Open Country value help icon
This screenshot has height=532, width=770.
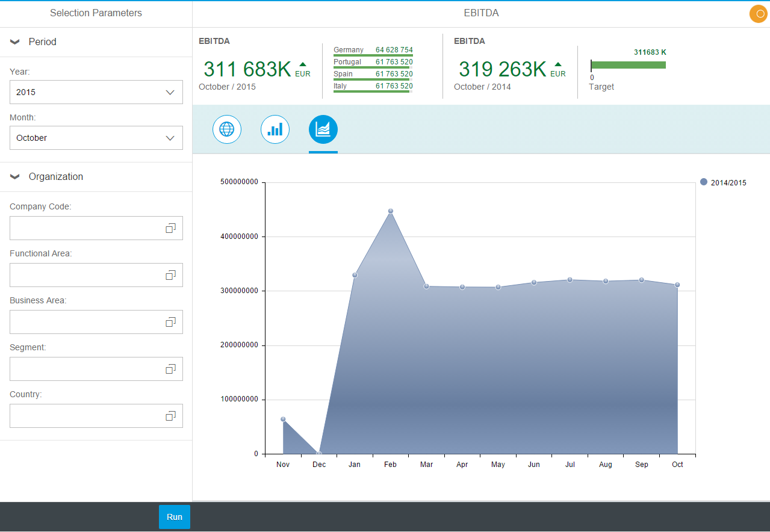pyautogui.click(x=171, y=416)
